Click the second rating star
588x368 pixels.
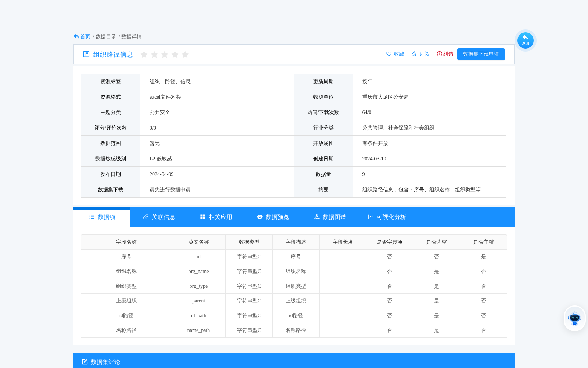[x=154, y=54]
